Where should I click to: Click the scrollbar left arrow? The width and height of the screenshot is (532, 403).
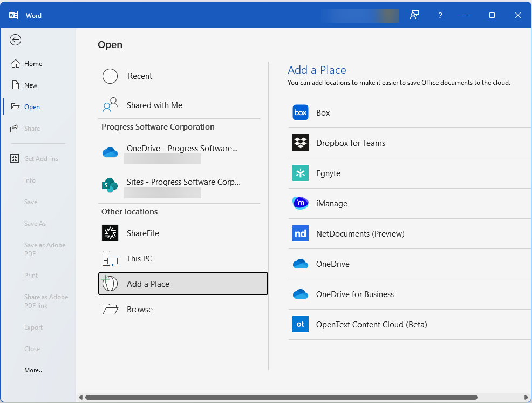coord(80,397)
